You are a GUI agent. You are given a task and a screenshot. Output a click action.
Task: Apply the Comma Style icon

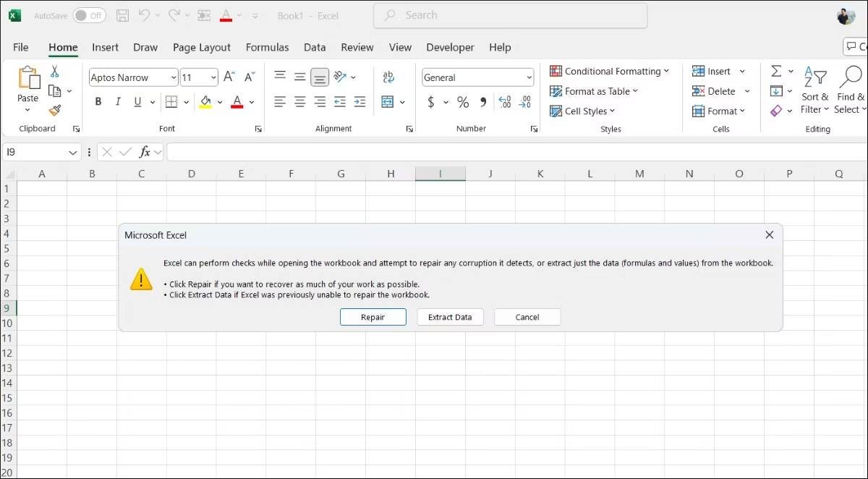pos(482,102)
